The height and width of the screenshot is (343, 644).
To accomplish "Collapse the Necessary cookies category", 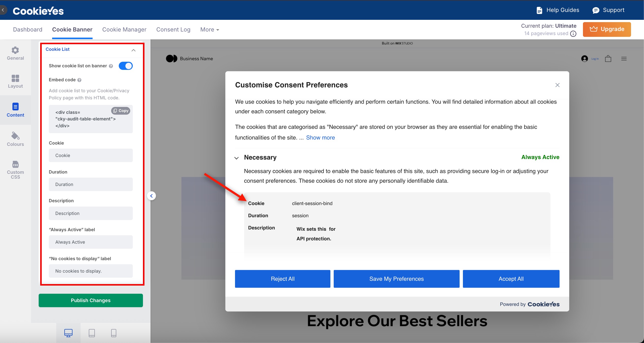I will pyautogui.click(x=237, y=158).
